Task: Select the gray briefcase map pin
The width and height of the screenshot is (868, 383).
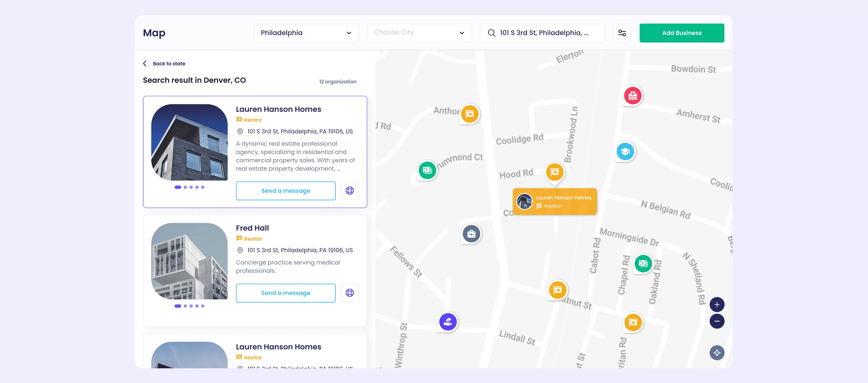Action: tap(471, 234)
